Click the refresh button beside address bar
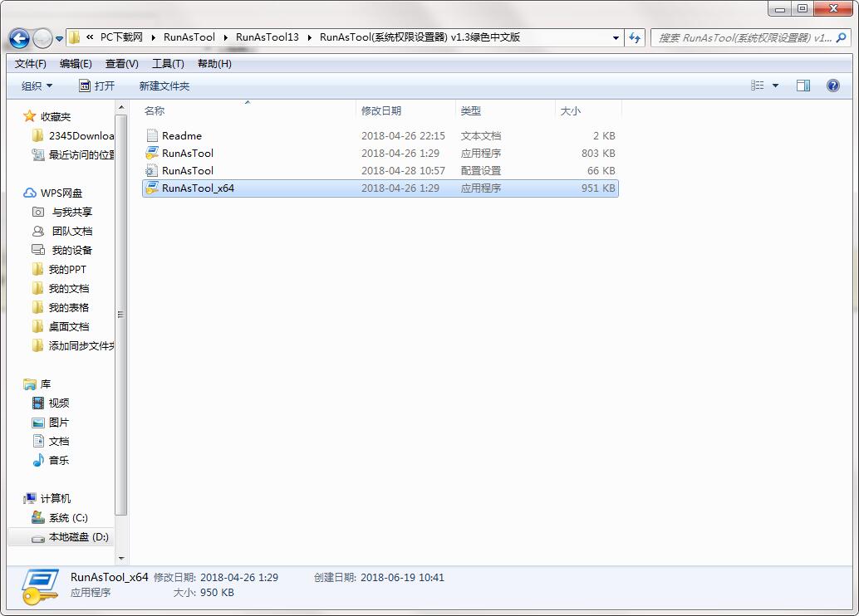This screenshot has width=859, height=616. (x=636, y=38)
